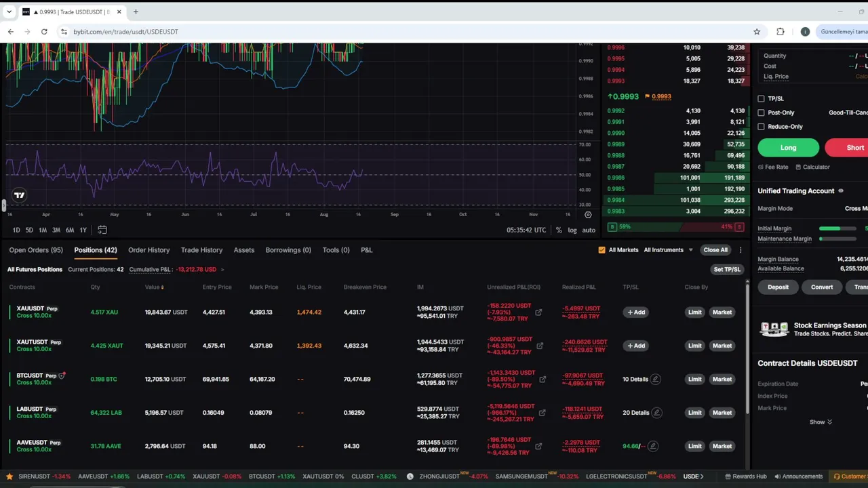Click the Deposit button

point(778,287)
